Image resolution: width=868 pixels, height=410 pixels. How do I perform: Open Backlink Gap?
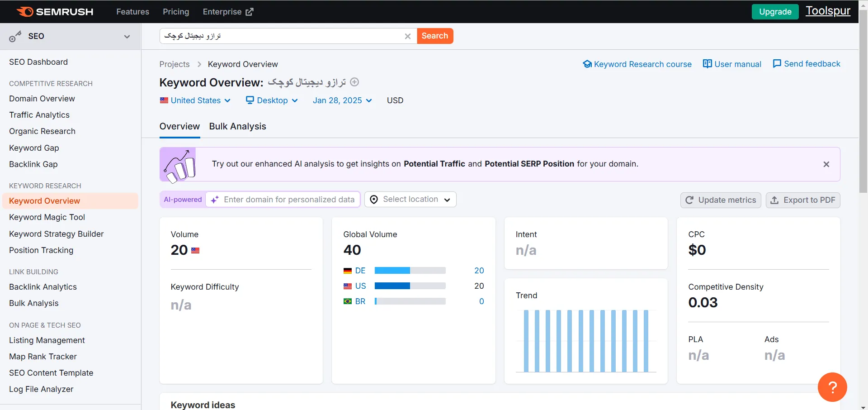pyautogui.click(x=33, y=164)
